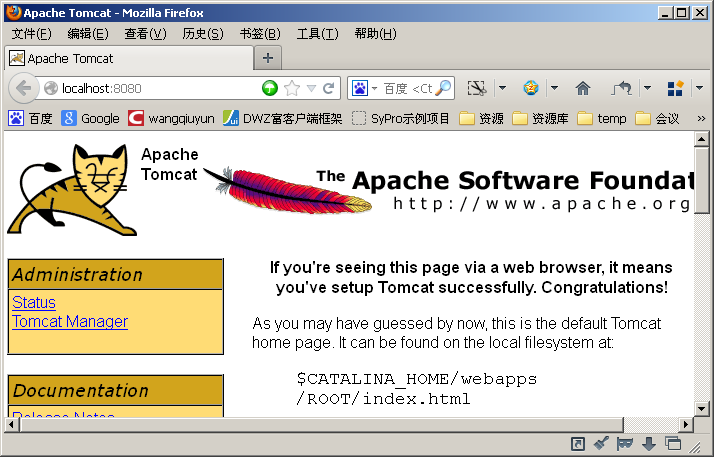Open the wangqiuyun bookmark
Screen dimensions: 714x457
click(x=171, y=118)
